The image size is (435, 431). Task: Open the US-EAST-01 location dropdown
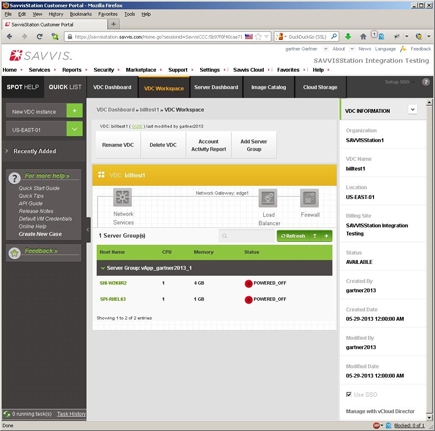tap(74, 129)
